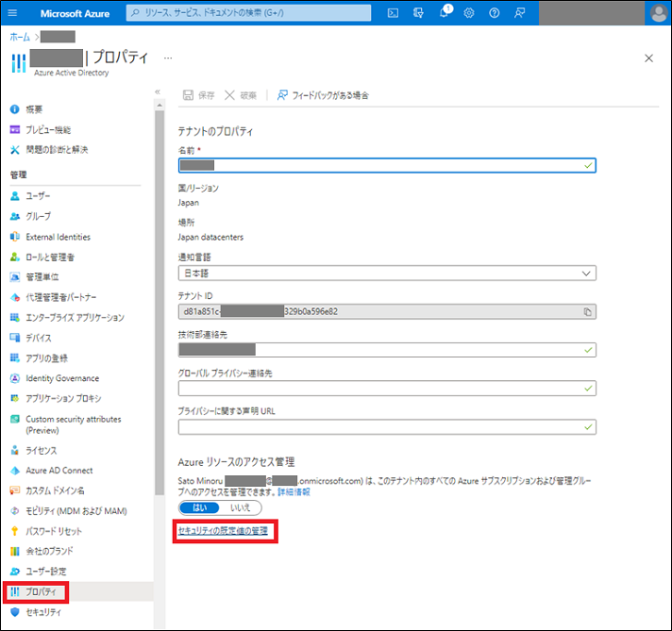
Task: Launch Cloud Shell from top bar
Action: (x=393, y=13)
